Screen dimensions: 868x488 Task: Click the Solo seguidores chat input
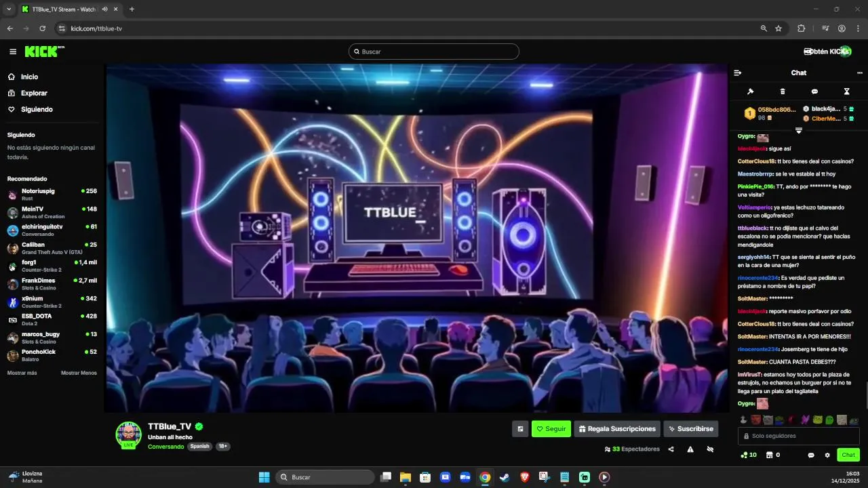pos(799,436)
